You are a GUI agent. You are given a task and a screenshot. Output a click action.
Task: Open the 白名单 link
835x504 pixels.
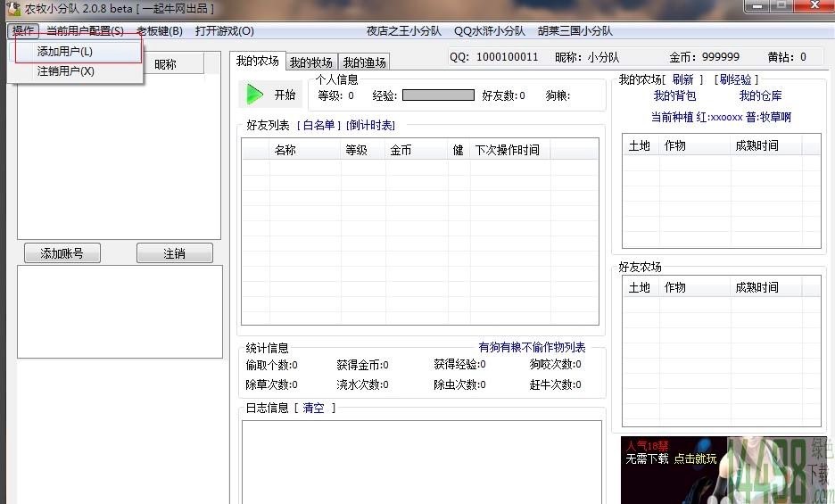pyautogui.click(x=319, y=125)
